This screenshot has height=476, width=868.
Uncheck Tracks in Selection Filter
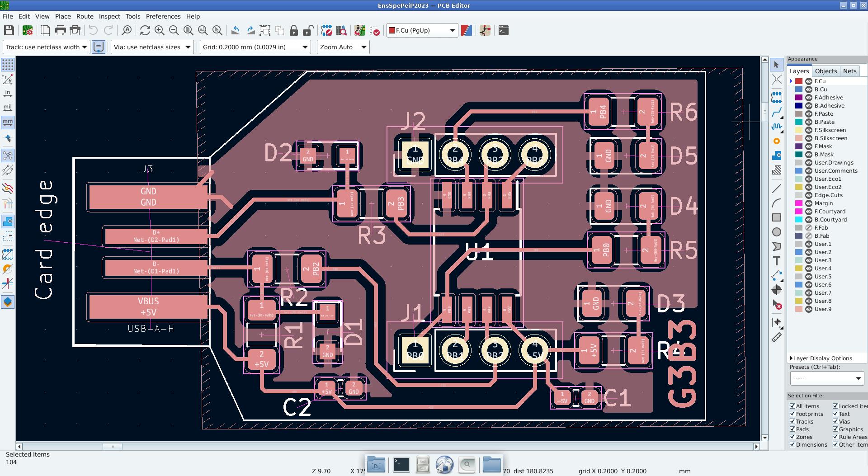tap(792, 422)
